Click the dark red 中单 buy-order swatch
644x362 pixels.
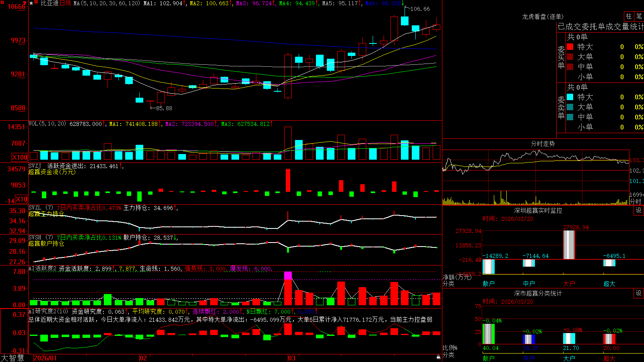[570, 67]
